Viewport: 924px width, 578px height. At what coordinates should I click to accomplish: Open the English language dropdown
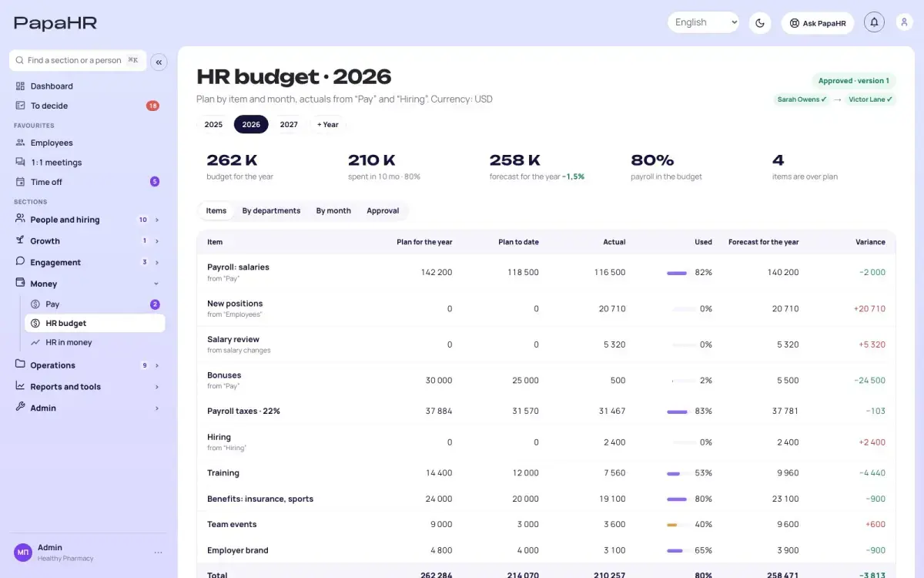click(x=704, y=22)
